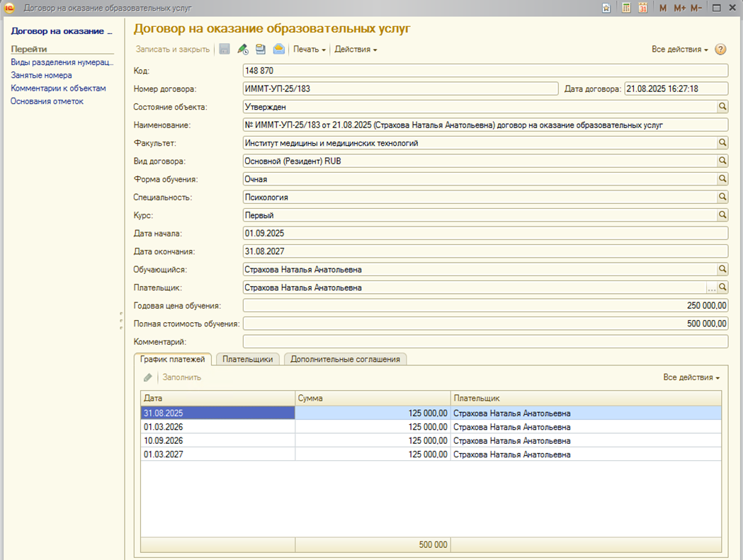Click the Записать и закрыть button
The width and height of the screenshot is (743, 560).
pos(172,50)
